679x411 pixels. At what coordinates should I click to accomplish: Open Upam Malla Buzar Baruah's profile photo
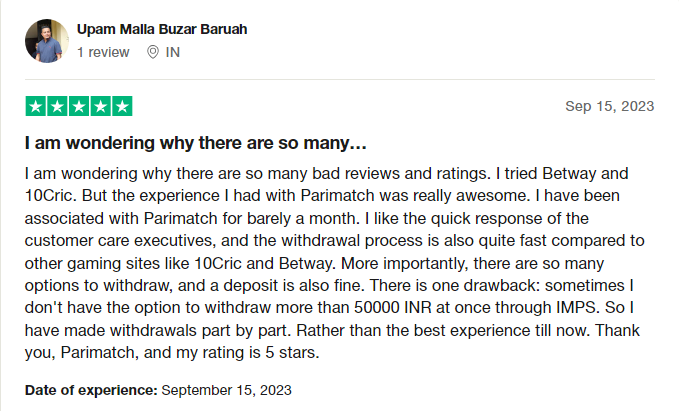click(47, 41)
